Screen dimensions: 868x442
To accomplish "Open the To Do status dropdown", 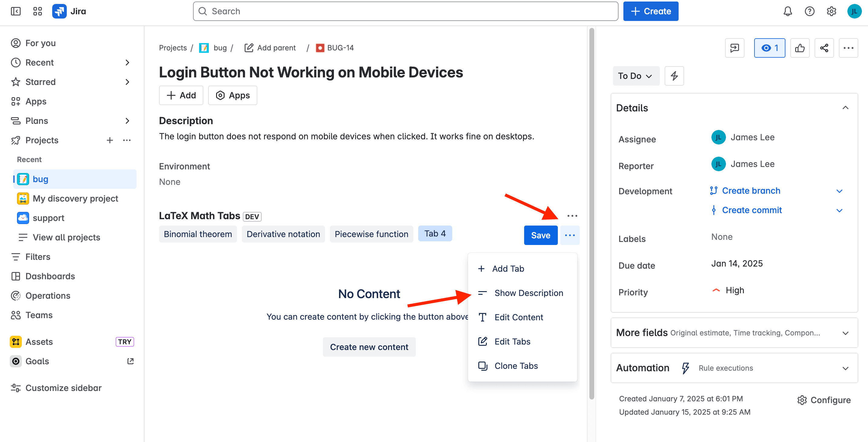I will 636,76.
